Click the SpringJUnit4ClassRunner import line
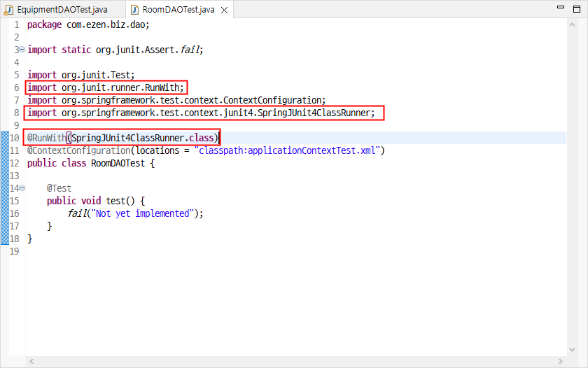The height and width of the screenshot is (368, 588). [201, 113]
